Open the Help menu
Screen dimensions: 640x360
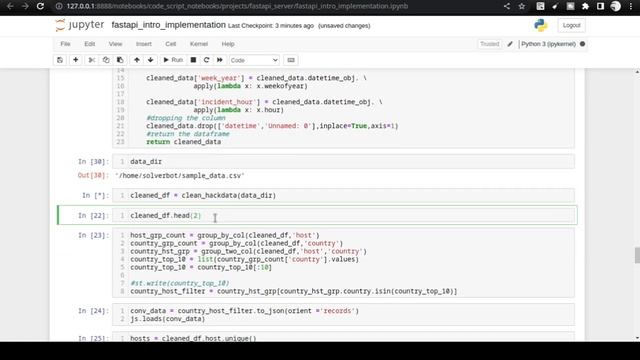coord(228,44)
